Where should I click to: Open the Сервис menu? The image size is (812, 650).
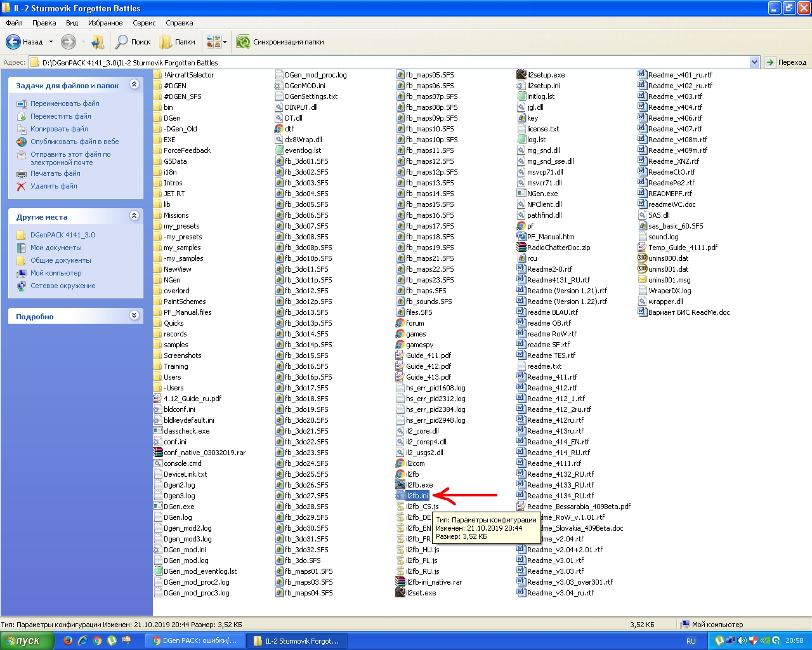click(x=144, y=23)
